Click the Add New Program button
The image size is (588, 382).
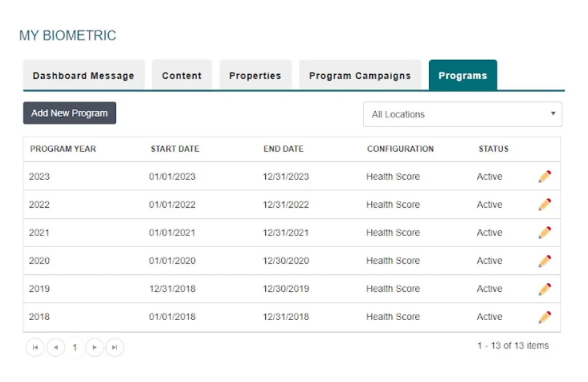[69, 113]
